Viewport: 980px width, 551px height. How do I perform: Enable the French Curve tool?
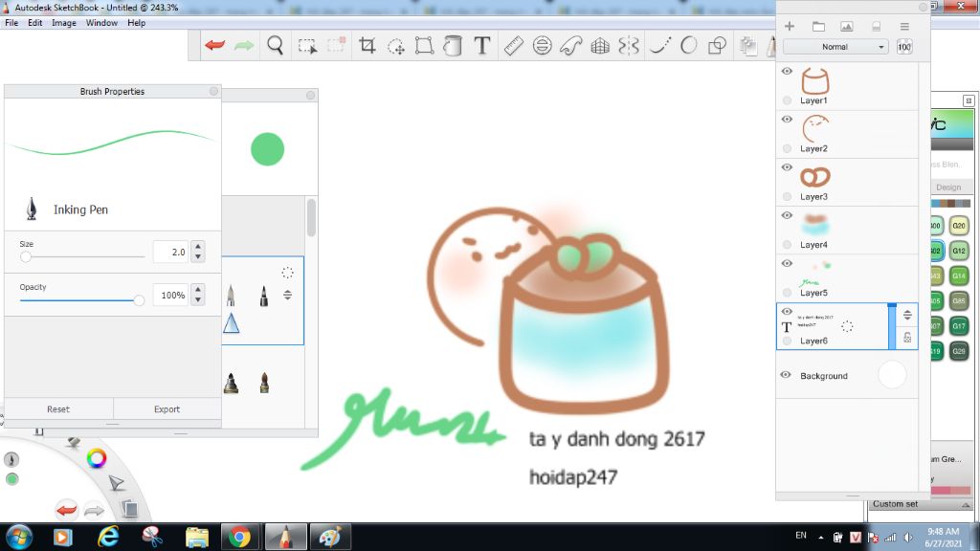pos(570,46)
